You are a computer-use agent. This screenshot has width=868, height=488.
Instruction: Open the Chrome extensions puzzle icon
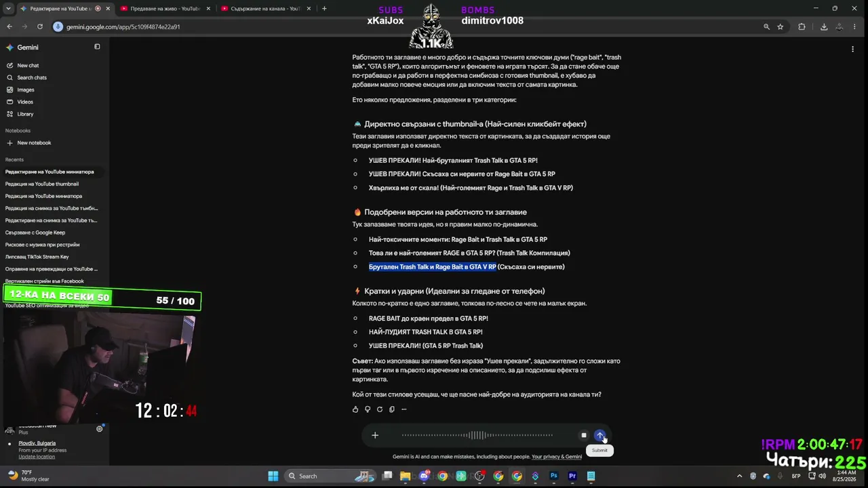pyautogui.click(x=802, y=26)
